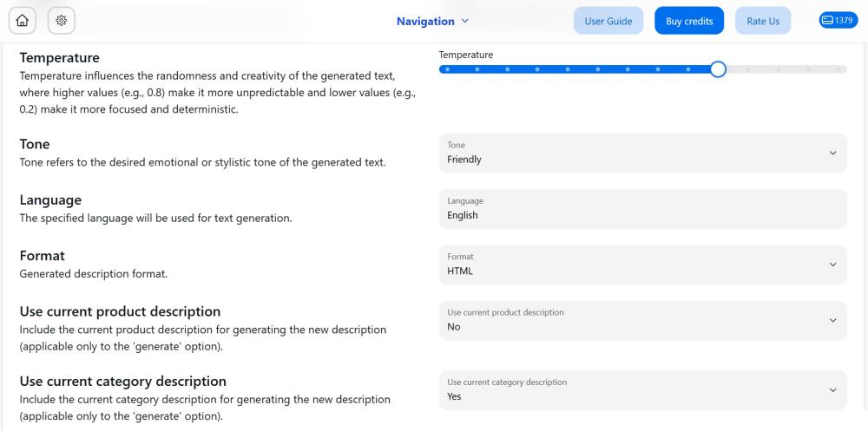The image size is (868, 431).
Task: Click the Tone dropdown chevron arrow
Action: (832, 153)
